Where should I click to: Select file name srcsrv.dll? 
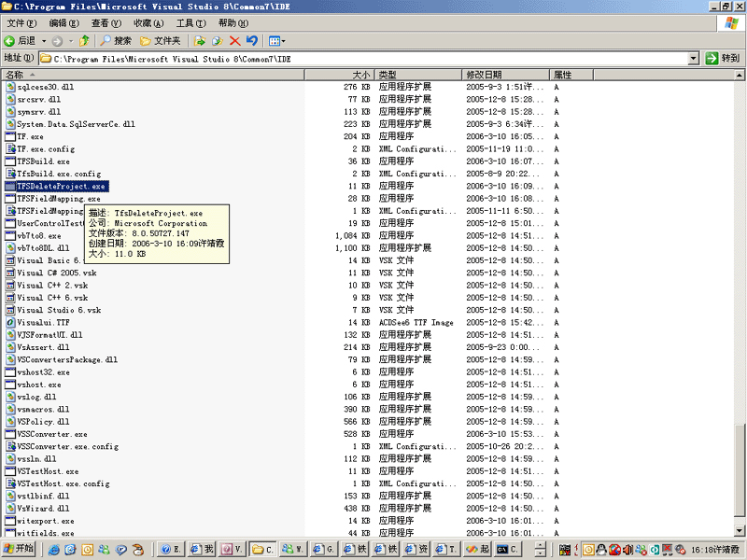pos(39,99)
